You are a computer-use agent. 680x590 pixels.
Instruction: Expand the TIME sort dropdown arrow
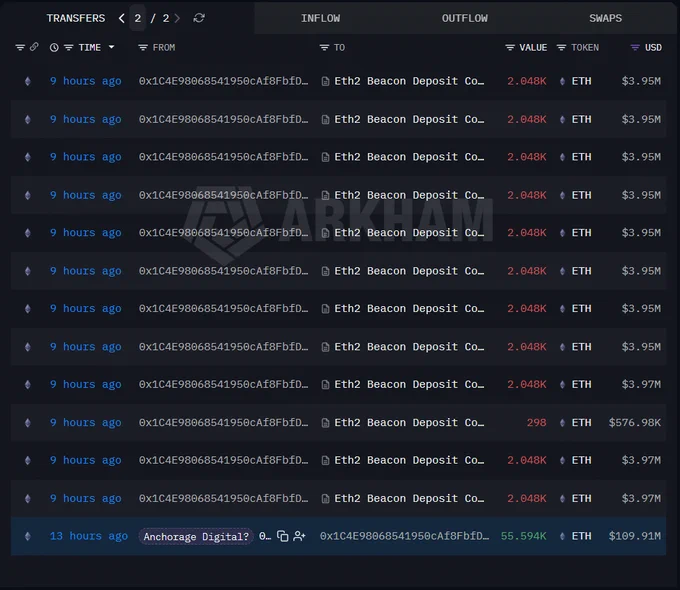coord(111,47)
